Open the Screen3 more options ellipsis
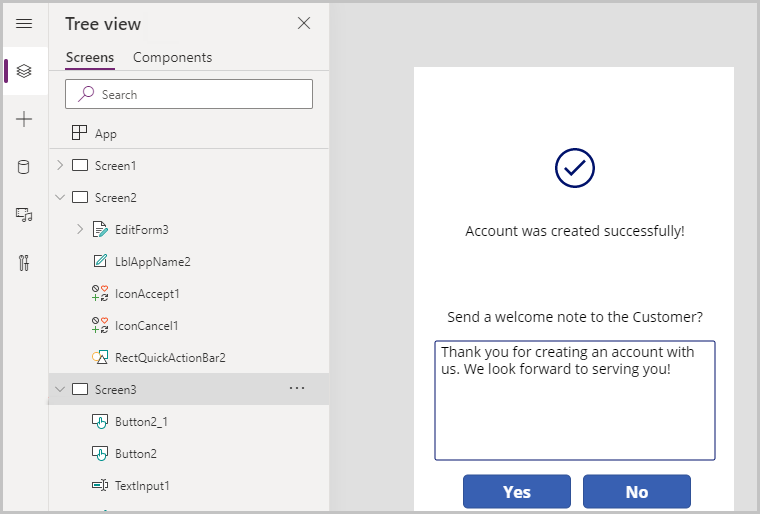Viewport: 760px width, 514px height. 297,388
